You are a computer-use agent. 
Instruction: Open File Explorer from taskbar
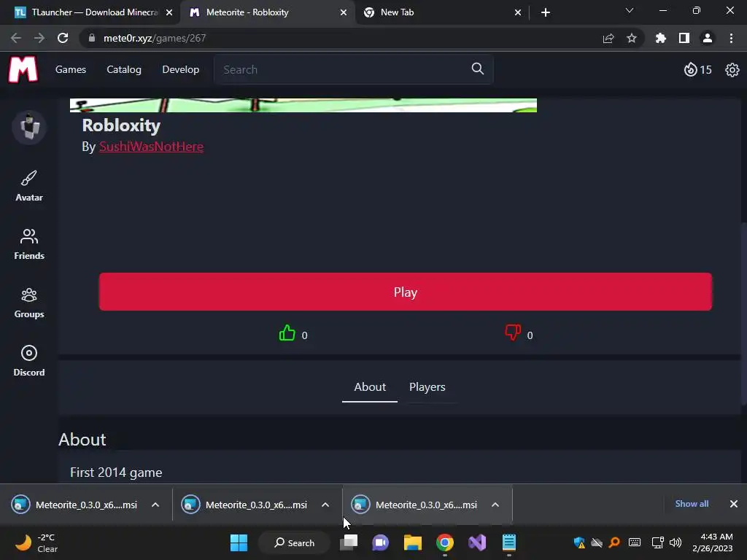(x=413, y=542)
